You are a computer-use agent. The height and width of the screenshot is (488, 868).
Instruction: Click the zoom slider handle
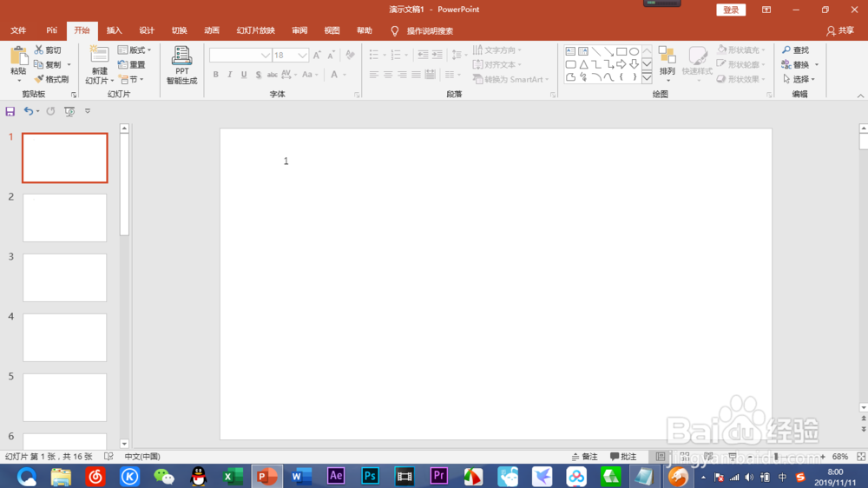776,457
